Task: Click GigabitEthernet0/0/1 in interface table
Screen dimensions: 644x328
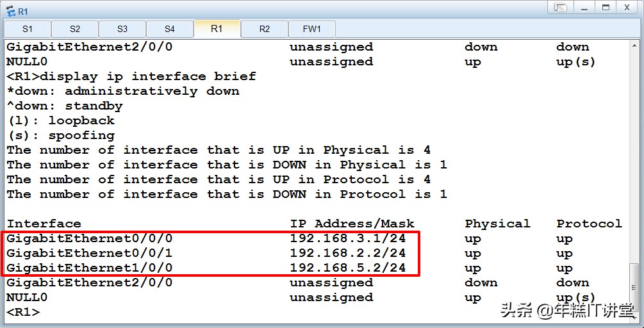Action: 90,253
